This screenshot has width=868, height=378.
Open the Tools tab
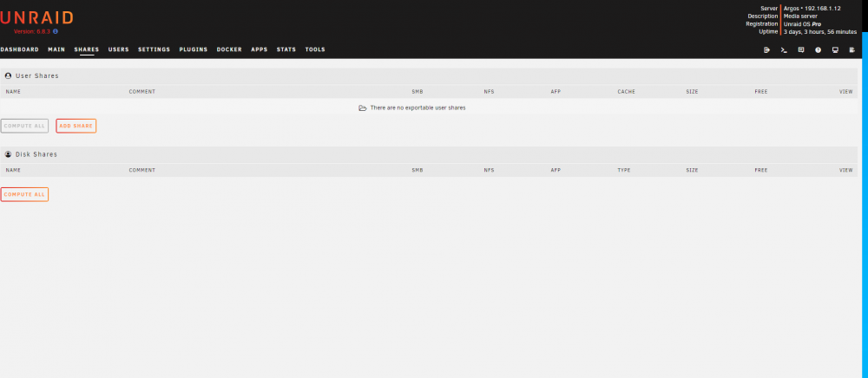pos(315,49)
